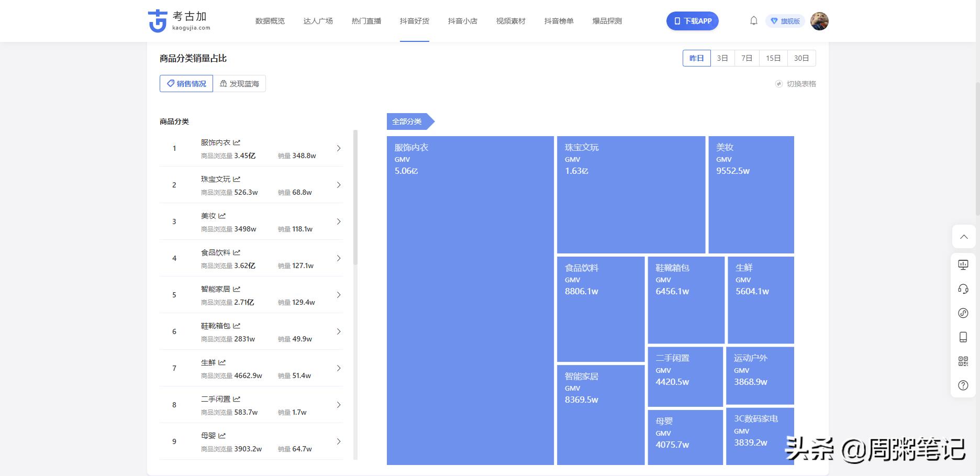Image resolution: width=980 pixels, height=476 pixels.
Task: Switch to the 发现蓝海 tab
Action: pyautogui.click(x=239, y=84)
